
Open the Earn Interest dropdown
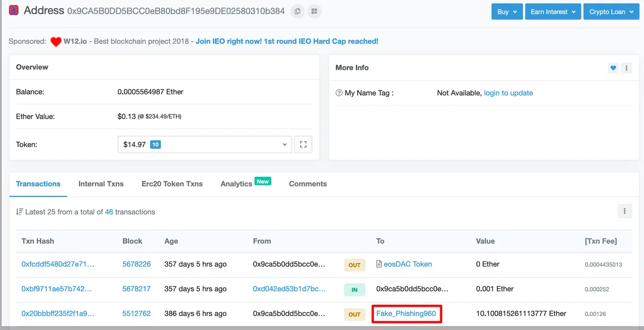tap(553, 12)
